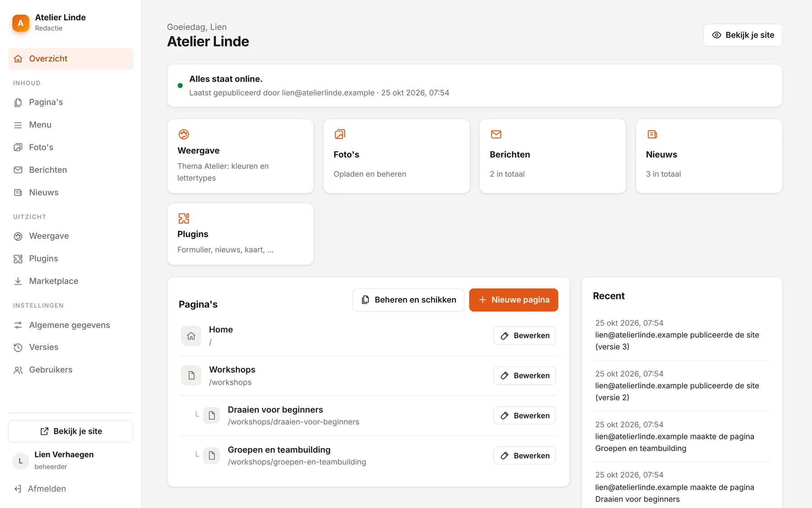This screenshot has width=812, height=508.
Task: Click the Berichten envelope icon in sidebar
Action: (x=18, y=170)
